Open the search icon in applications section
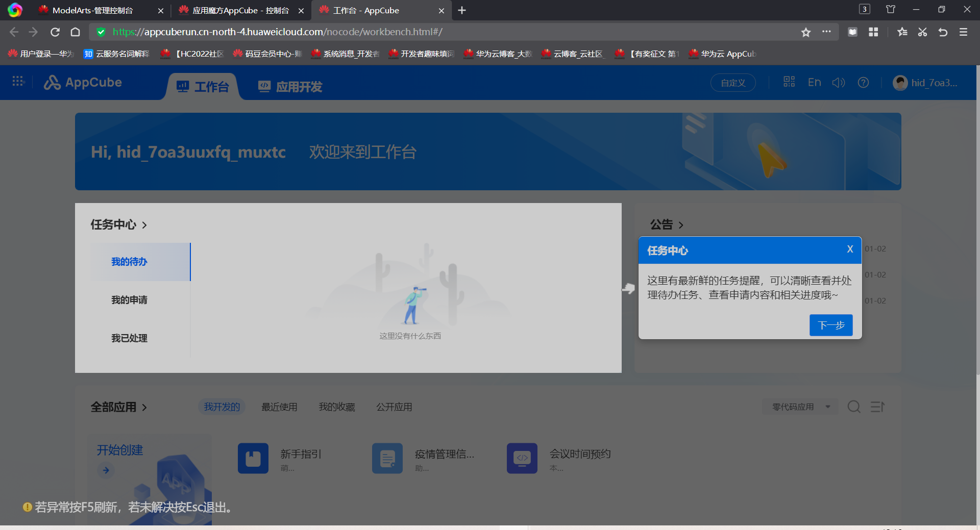The width and height of the screenshot is (980, 530). (x=854, y=407)
